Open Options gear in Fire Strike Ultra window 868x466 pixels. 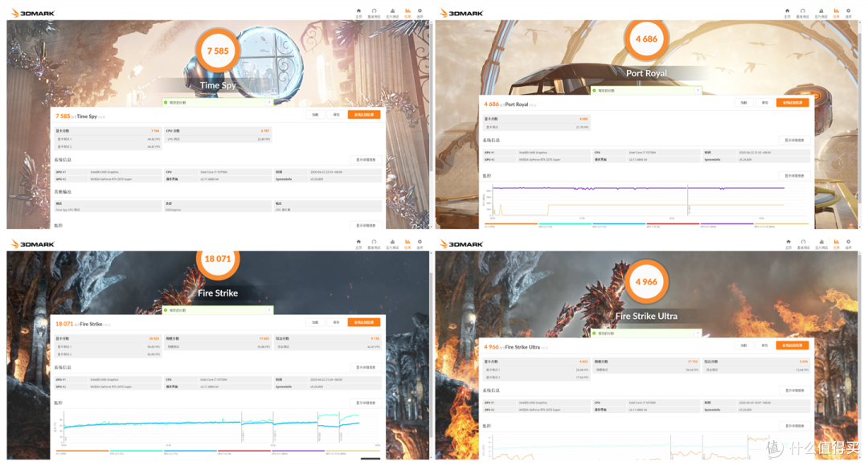coord(849,243)
